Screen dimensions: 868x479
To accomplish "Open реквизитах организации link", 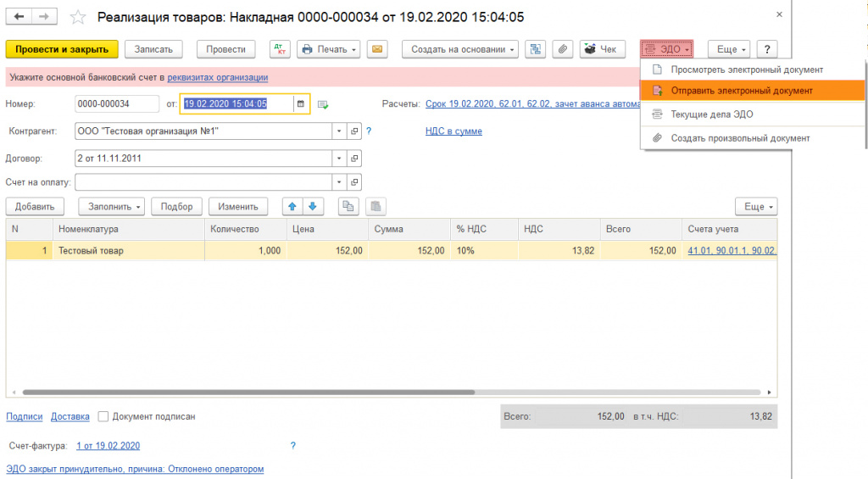I will coord(218,77).
